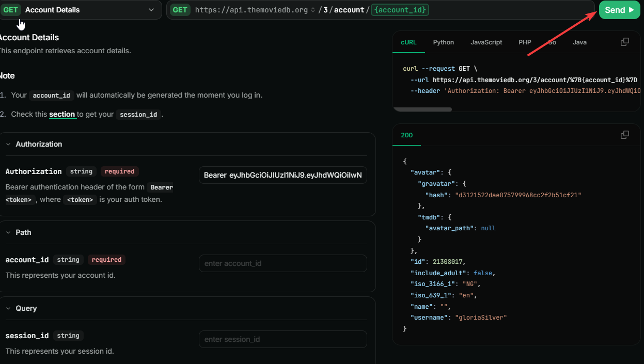Focus the enter account_id input field
The height and width of the screenshot is (364, 644).
tap(282, 263)
